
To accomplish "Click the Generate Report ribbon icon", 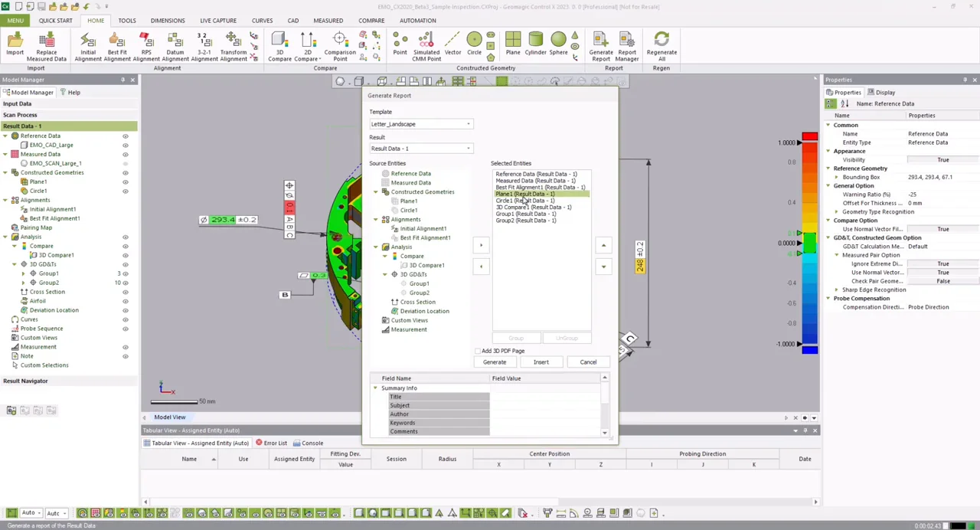I will pos(601,46).
